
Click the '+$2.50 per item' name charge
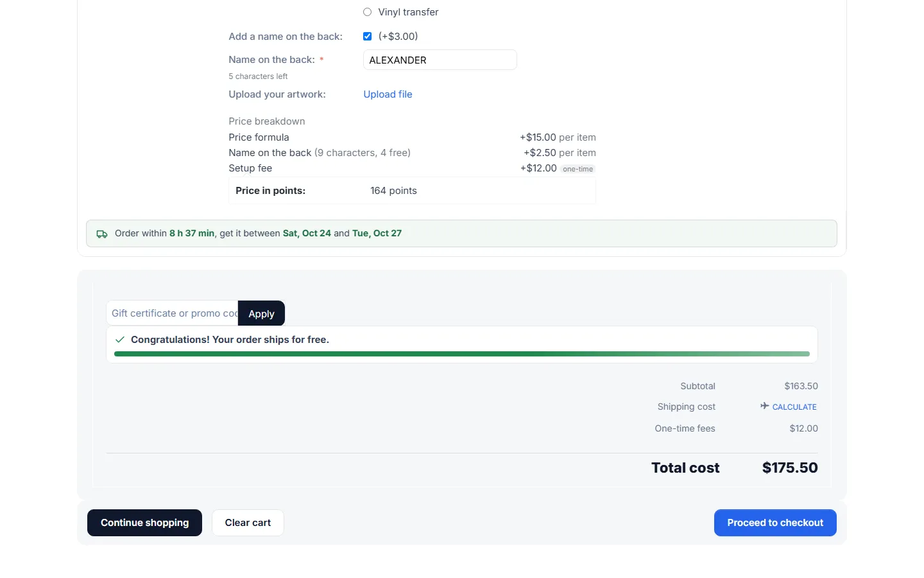[560, 153]
